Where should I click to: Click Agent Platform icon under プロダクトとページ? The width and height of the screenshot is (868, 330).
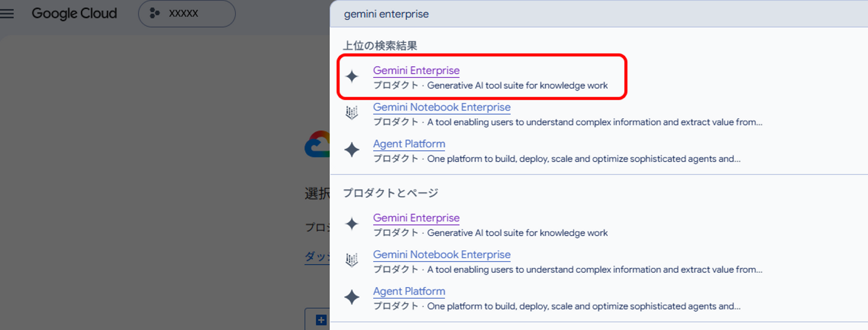pyautogui.click(x=352, y=297)
